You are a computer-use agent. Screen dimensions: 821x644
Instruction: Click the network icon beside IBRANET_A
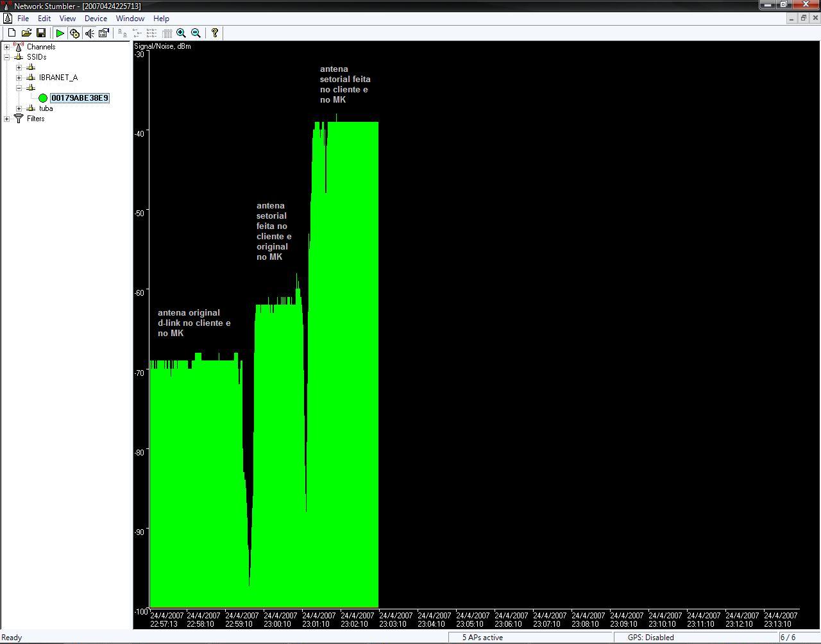pos(31,77)
